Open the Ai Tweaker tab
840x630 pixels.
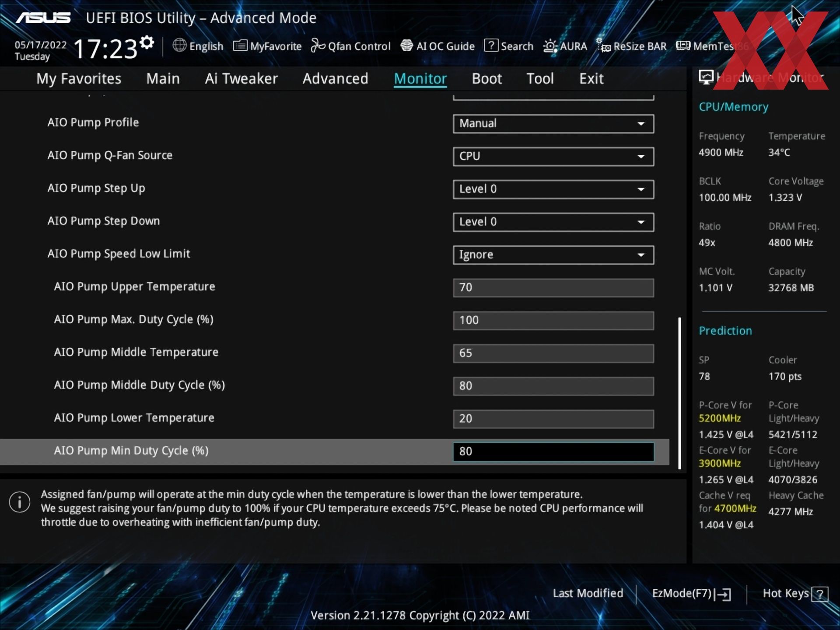point(241,79)
